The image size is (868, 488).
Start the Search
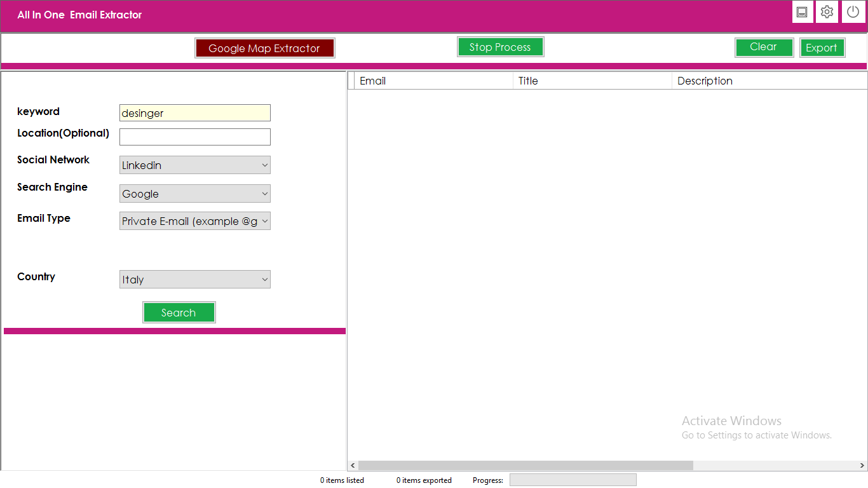point(179,313)
